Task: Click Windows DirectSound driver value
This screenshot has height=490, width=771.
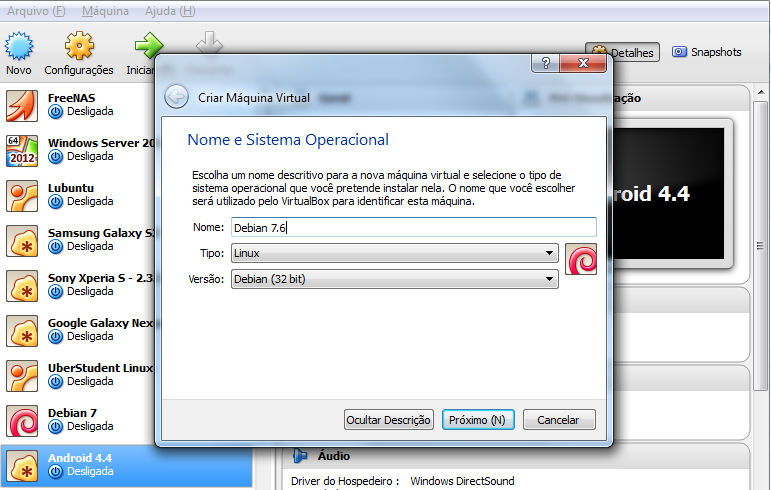Action: click(462, 481)
